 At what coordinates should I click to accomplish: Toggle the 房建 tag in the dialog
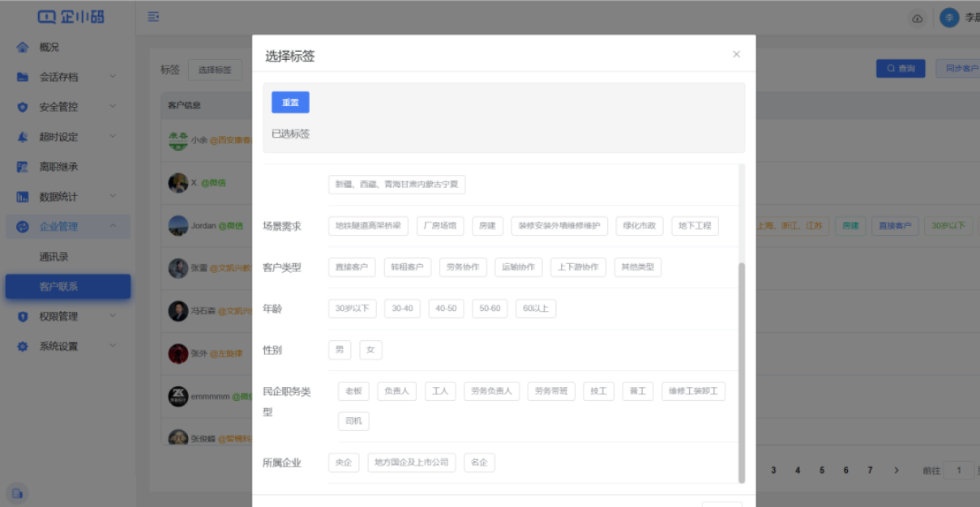coord(488,226)
